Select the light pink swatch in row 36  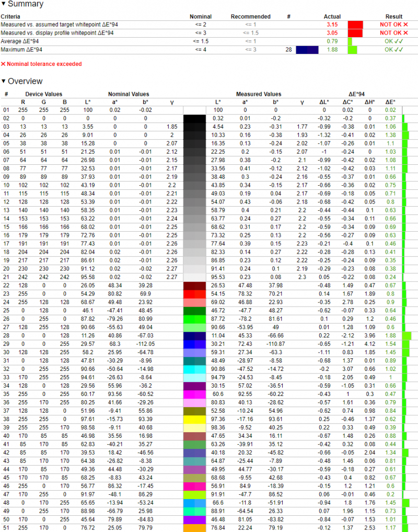(194, 402)
